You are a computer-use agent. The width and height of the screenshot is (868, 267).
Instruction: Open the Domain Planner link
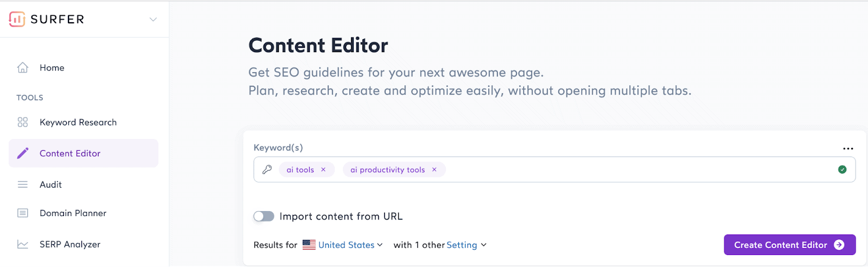point(73,213)
